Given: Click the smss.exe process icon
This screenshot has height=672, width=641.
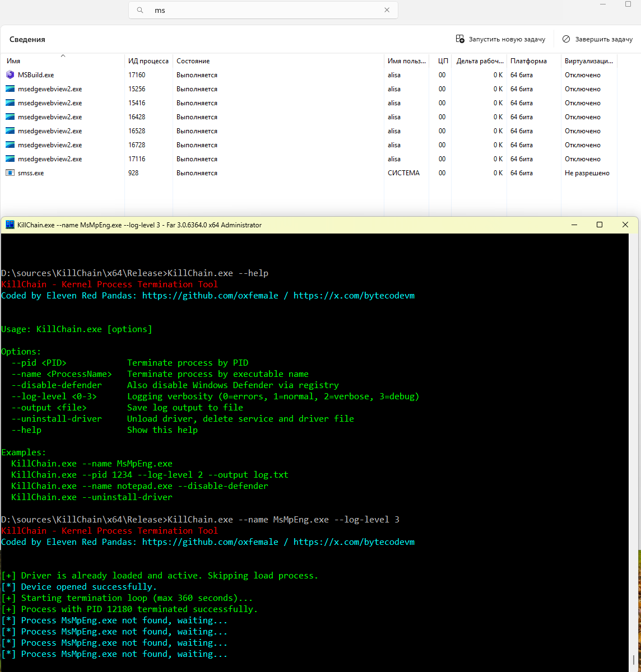Looking at the screenshot, I should click(x=10, y=173).
